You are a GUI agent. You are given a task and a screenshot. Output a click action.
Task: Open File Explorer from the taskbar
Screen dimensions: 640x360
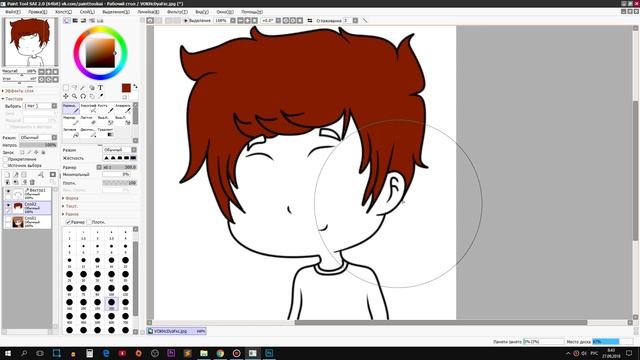pos(204,353)
